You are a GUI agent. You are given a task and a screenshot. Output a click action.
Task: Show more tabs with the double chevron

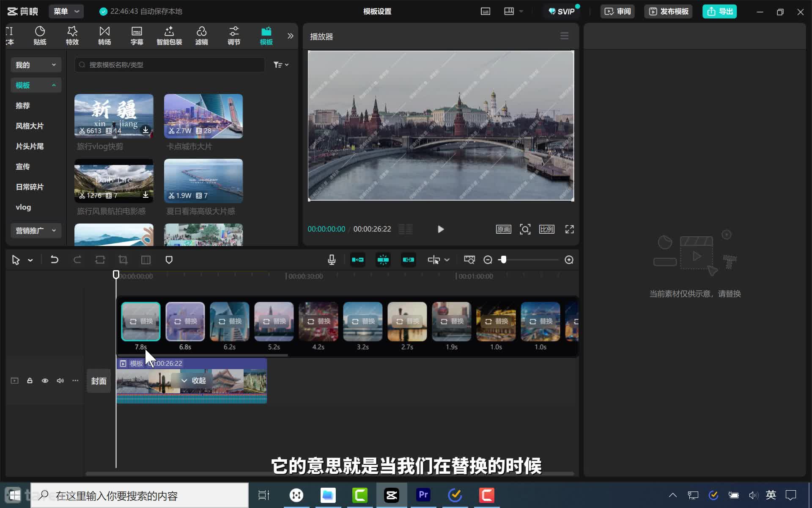click(290, 36)
